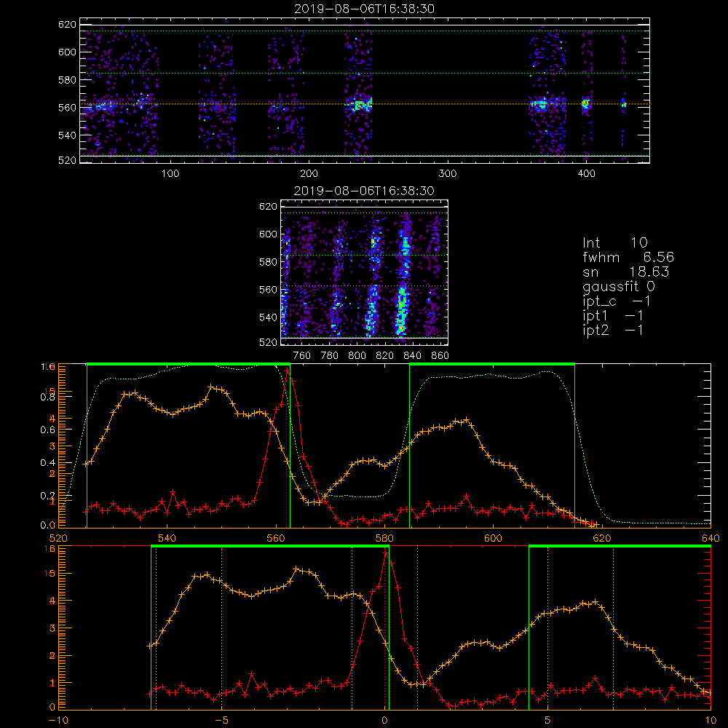Click right green bar atop bottom plot
The width and height of the screenshot is (728, 728).
(620, 546)
